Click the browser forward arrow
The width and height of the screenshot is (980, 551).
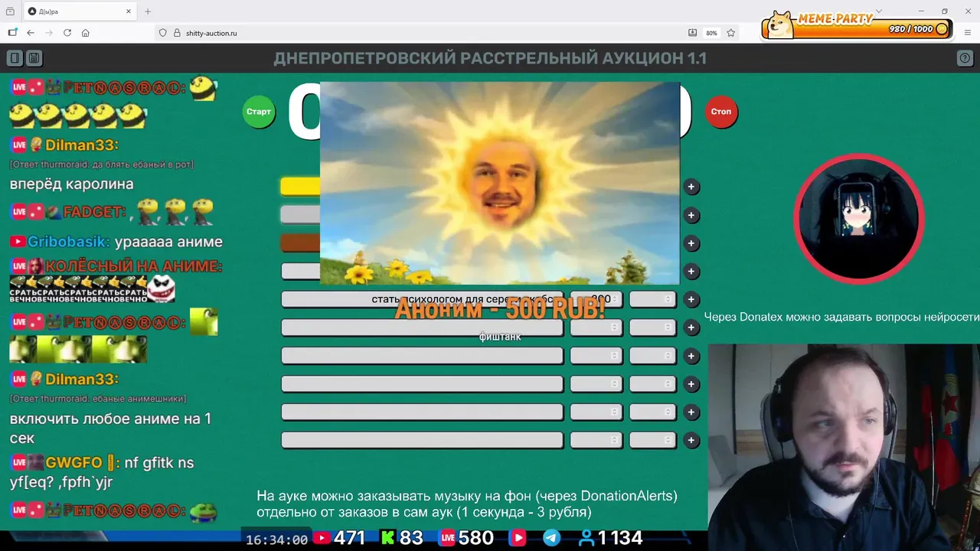pos(49,33)
